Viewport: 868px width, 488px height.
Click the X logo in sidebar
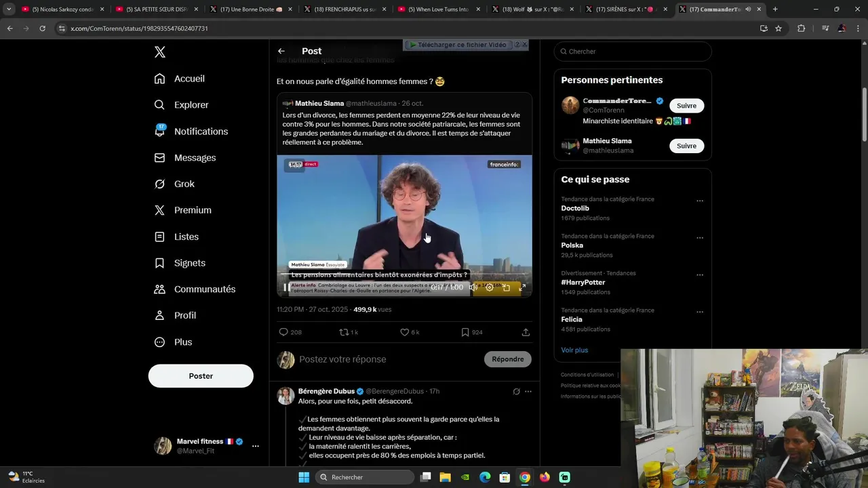click(x=159, y=52)
